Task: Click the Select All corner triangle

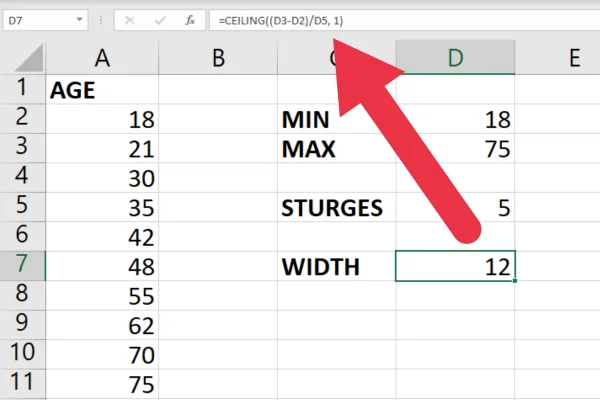Action: point(29,58)
